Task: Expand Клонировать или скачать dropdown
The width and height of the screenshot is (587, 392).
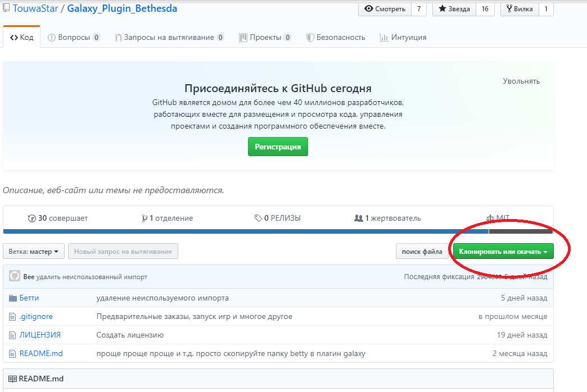Action: pos(503,252)
